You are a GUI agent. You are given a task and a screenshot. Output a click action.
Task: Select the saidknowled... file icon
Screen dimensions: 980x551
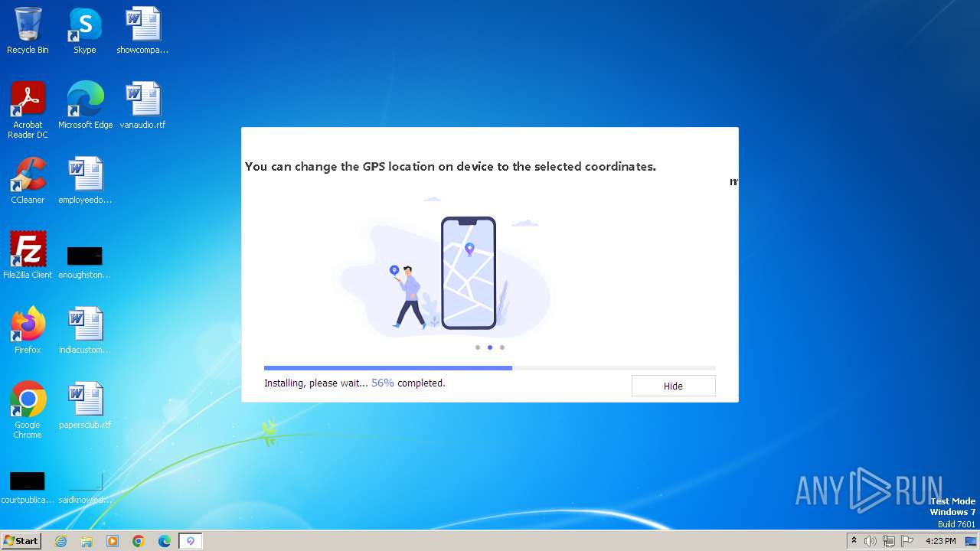click(x=85, y=487)
